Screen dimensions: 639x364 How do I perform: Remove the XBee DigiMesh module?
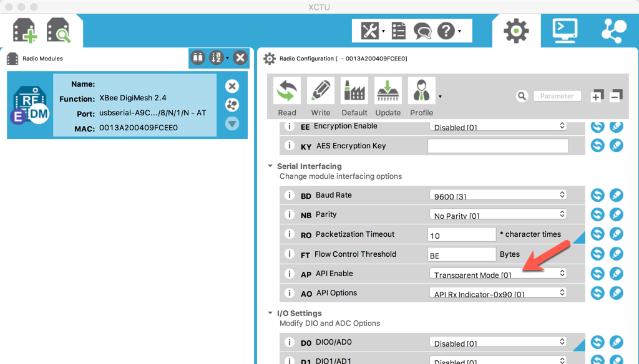pyautogui.click(x=232, y=86)
